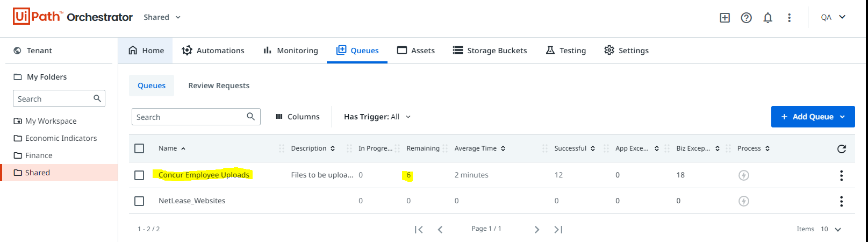Click the Biz Exceptions value 18
868x242 pixels.
[x=680, y=175]
